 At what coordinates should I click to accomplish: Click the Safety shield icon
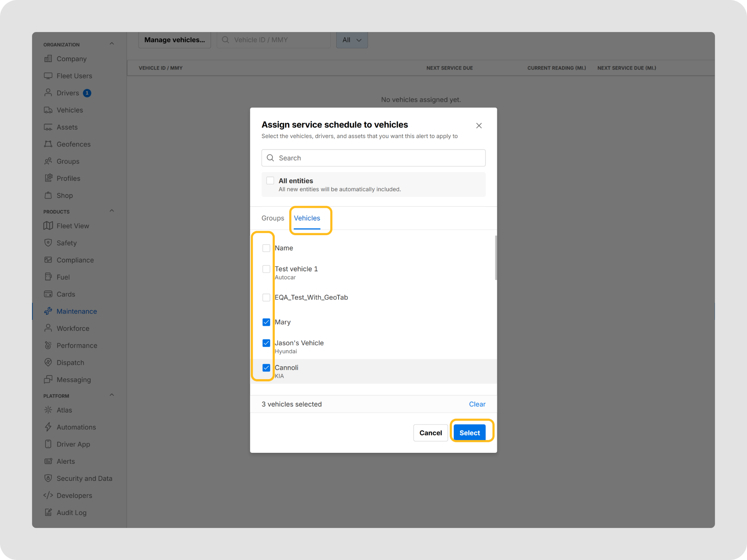click(x=48, y=243)
